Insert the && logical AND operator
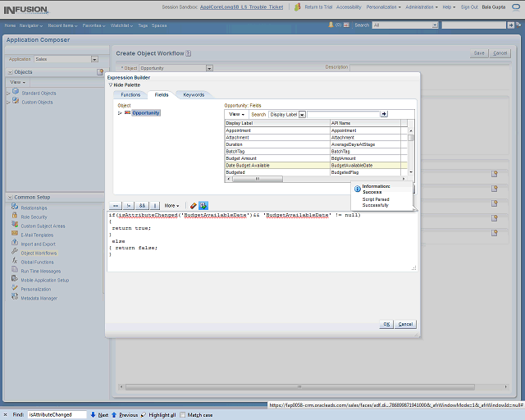This screenshot has width=525, height=420. click(142, 205)
